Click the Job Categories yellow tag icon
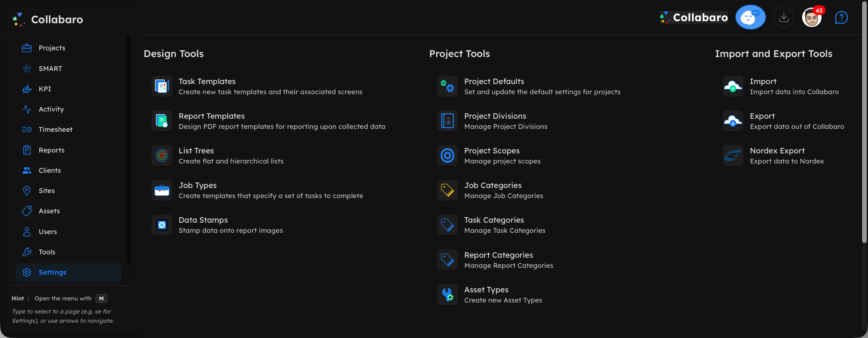This screenshot has height=338, width=868. [x=448, y=190]
